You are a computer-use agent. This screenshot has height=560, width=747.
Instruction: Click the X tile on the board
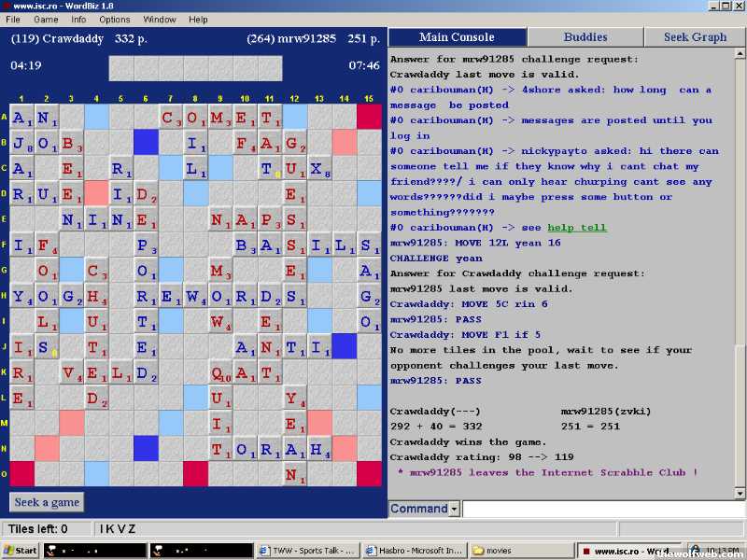319,168
